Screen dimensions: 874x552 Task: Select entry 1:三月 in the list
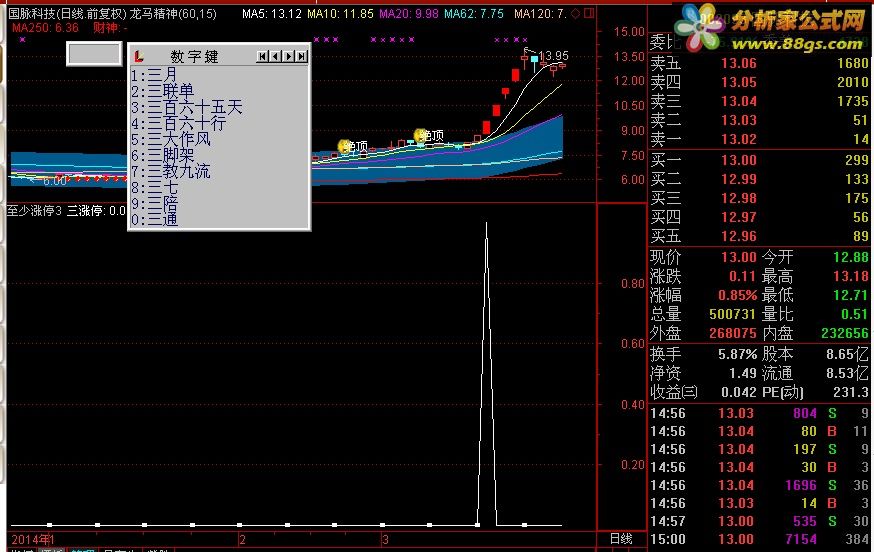(154, 75)
